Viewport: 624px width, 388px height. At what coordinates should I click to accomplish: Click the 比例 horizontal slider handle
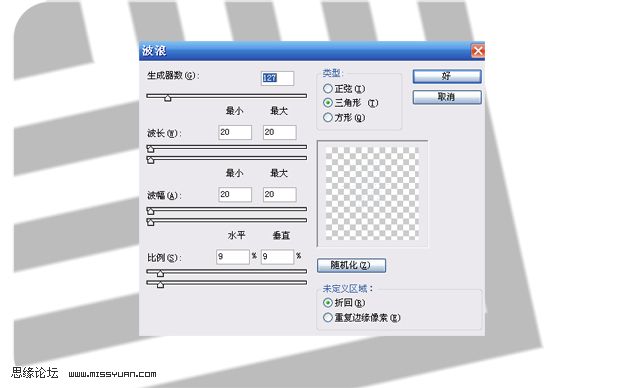pyautogui.click(x=160, y=273)
